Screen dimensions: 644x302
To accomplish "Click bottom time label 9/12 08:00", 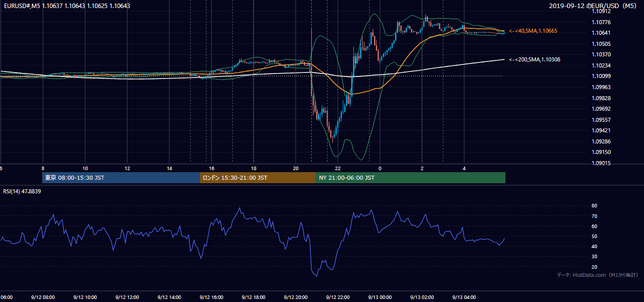I will click(x=42, y=297).
